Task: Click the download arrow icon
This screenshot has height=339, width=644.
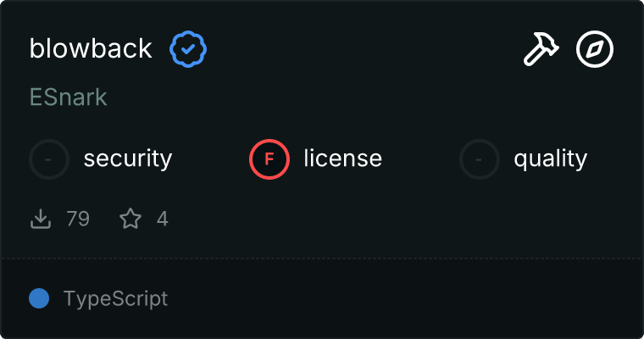Action: [x=41, y=220]
